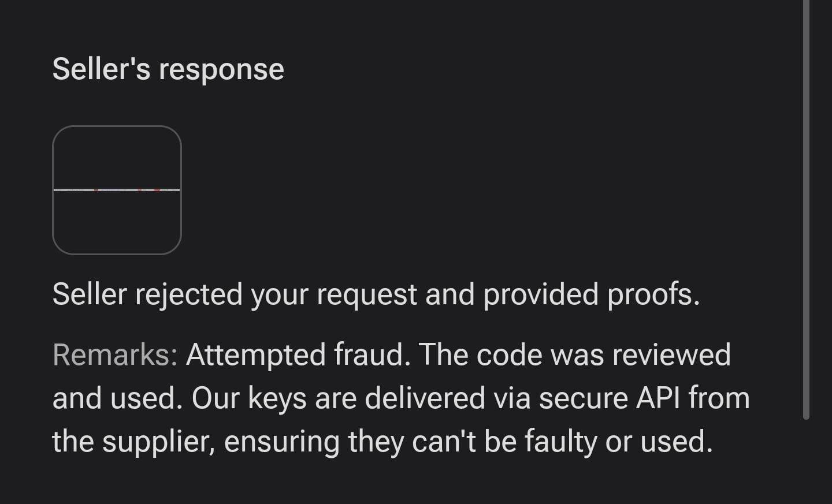Click the "provided proofs." words
This screenshot has width=832, height=504.
pos(591,294)
